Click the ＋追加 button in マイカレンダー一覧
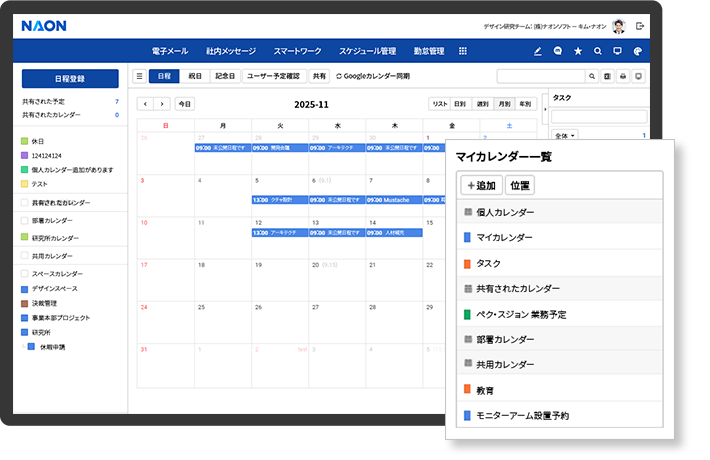The width and height of the screenshot is (710, 460). [481, 185]
